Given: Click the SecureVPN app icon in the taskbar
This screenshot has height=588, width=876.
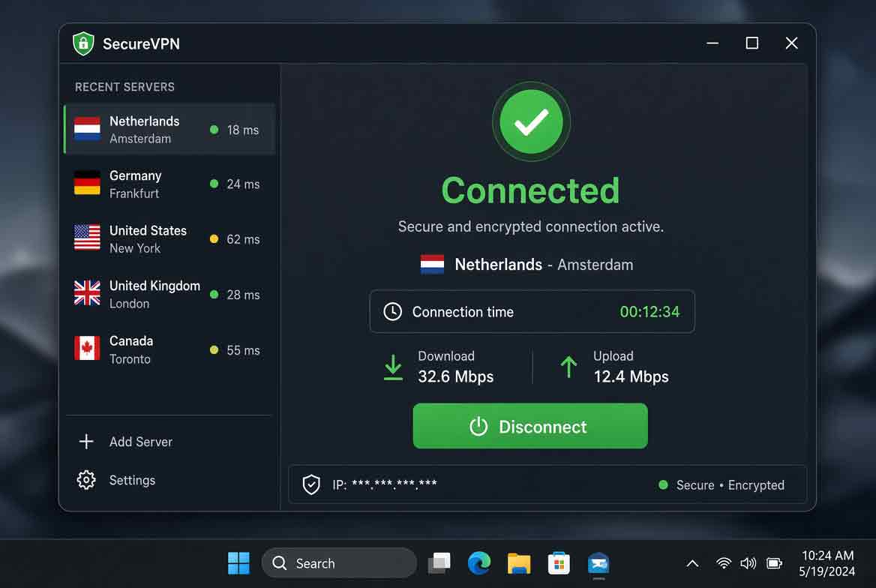Looking at the screenshot, I should (x=598, y=562).
